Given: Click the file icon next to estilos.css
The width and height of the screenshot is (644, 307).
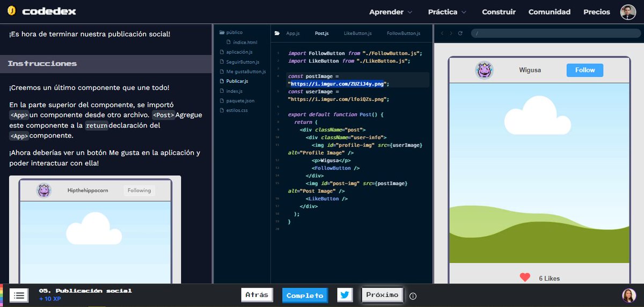Looking at the screenshot, I should point(222,110).
